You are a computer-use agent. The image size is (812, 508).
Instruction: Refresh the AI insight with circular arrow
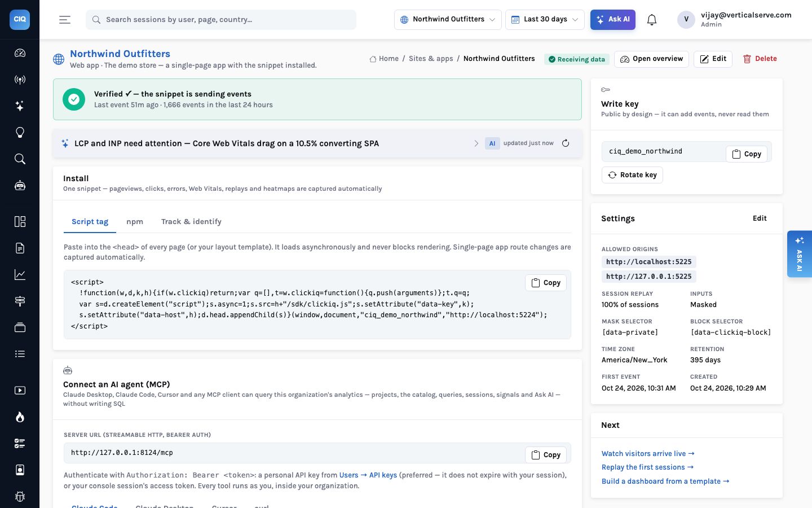pos(566,143)
